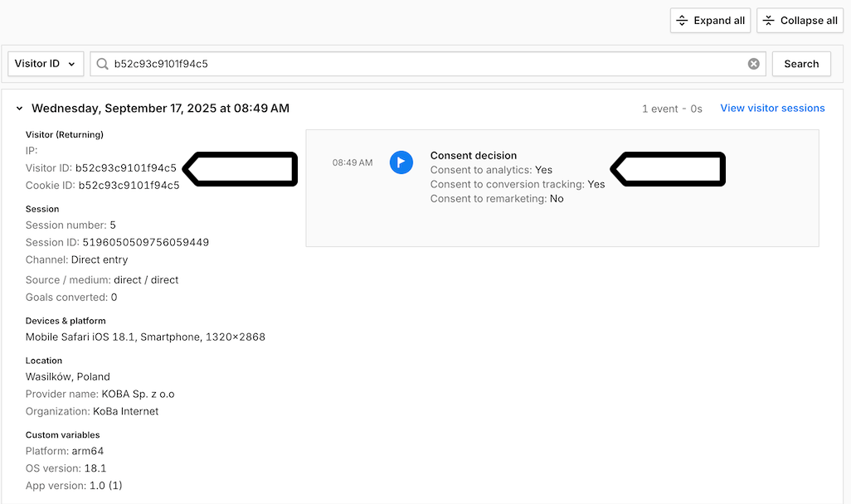851x504 pixels.
Task: Click the 08:49 AM timestamp in the event row
Action: [x=352, y=162]
